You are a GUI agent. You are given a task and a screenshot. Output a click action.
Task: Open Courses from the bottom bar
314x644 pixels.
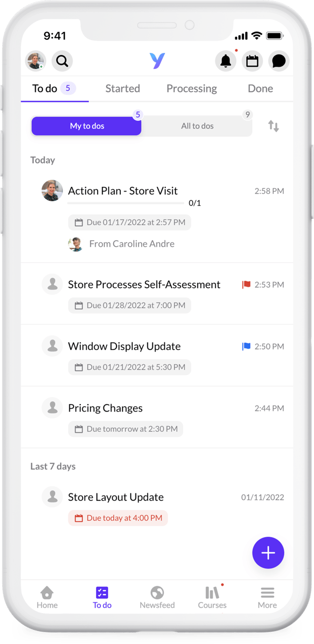212,597
